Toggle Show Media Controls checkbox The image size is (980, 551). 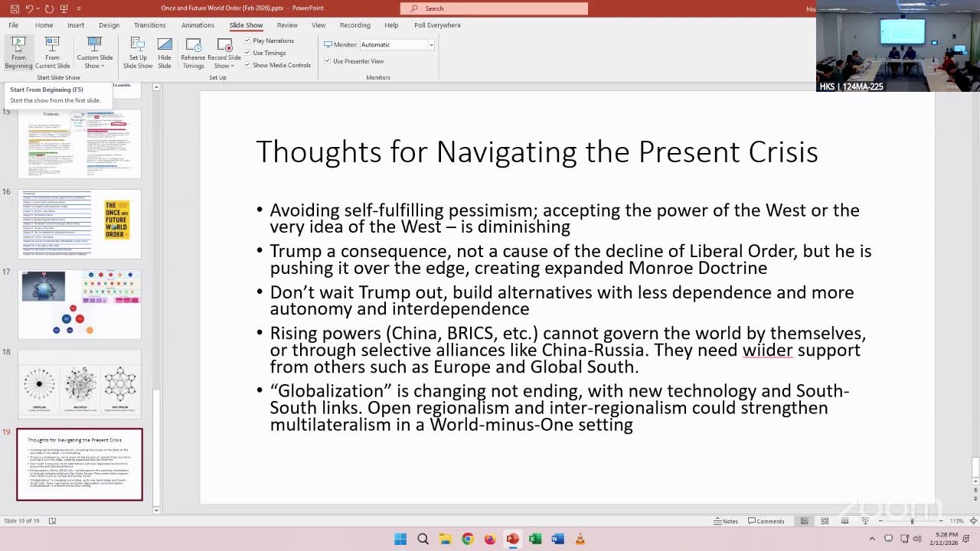pyautogui.click(x=247, y=65)
